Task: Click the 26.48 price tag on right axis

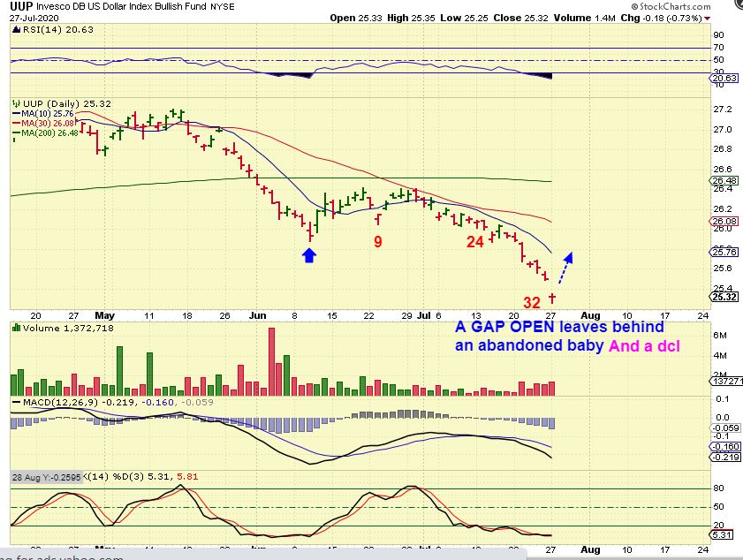Action: coord(724,180)
